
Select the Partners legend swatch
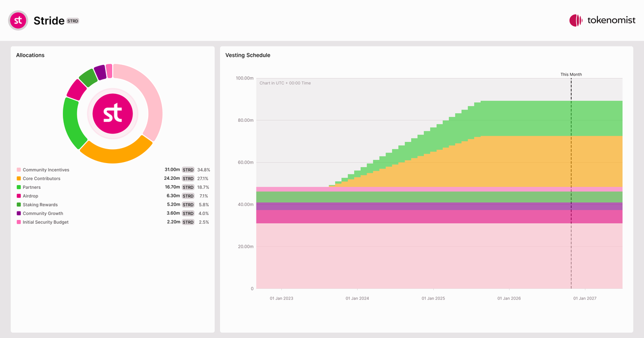19,187
